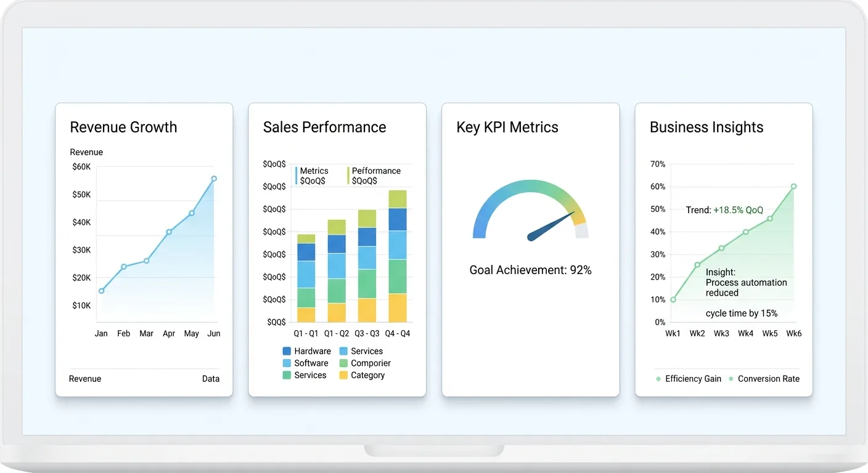
Task: Select the Sales Performance card heading
Action: 324,127
